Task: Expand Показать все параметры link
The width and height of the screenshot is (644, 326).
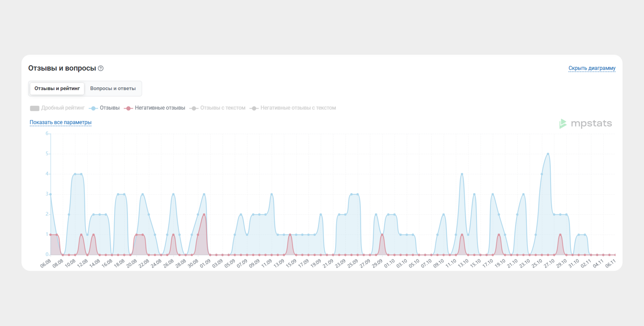Action: (x=61, y=122)
